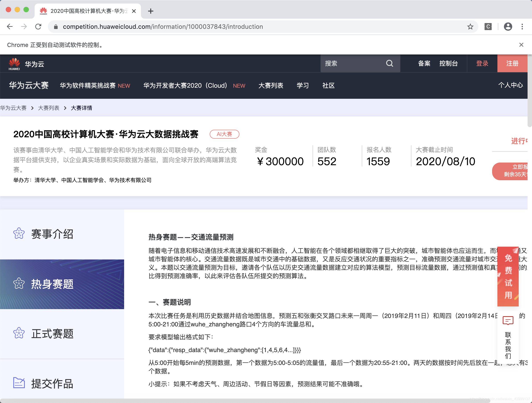
Task: Click 大赛列表 breadcrumb
Action: pyautogui.click(x=49, y=108)
